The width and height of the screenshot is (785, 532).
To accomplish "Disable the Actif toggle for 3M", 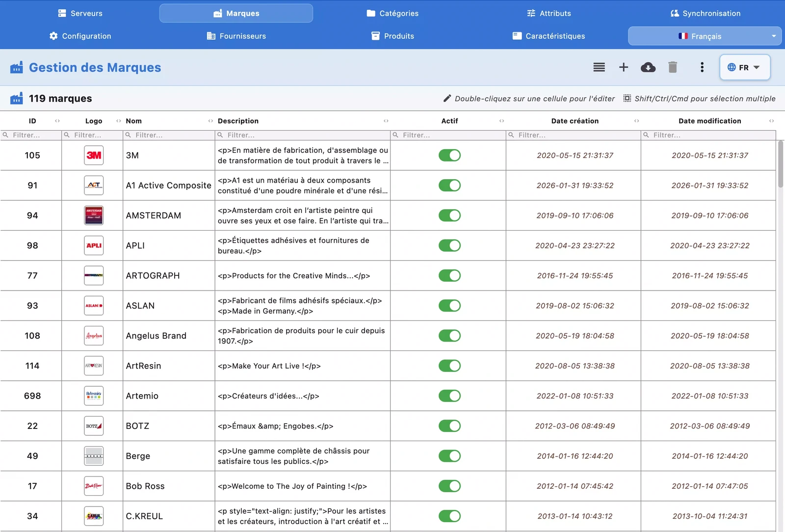I will point(449,155).
